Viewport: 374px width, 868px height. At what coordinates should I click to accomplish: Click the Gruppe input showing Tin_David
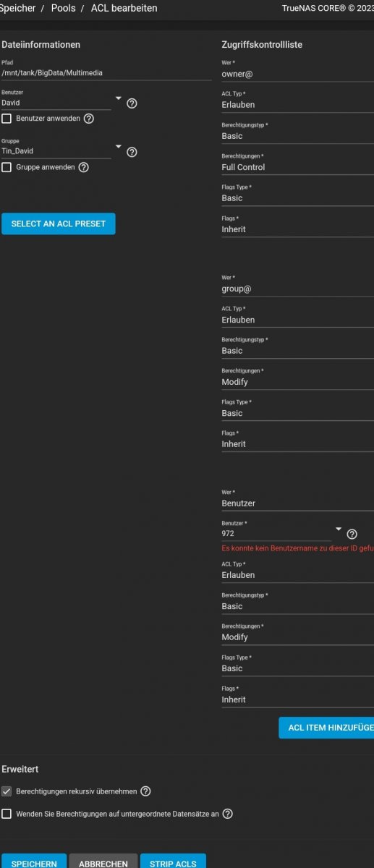56,151
